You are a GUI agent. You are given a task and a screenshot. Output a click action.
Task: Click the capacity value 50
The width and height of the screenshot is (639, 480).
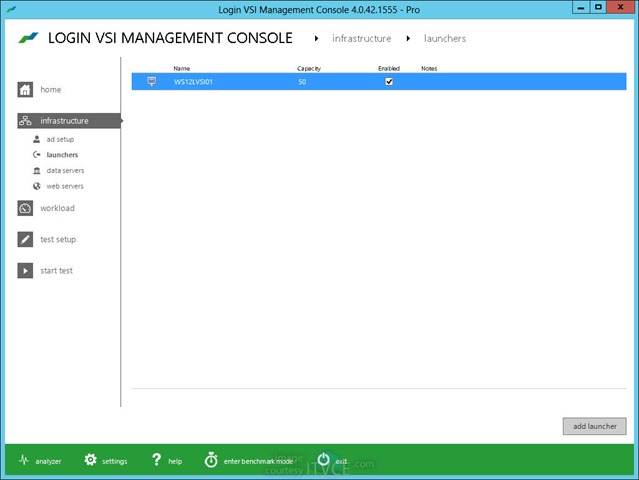pos(302,82)
